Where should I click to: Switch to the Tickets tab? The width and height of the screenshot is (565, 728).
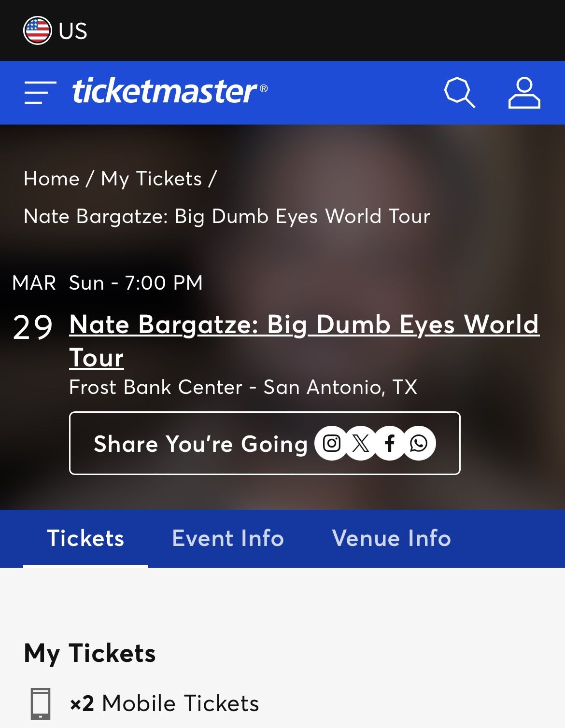coord(85,538)
